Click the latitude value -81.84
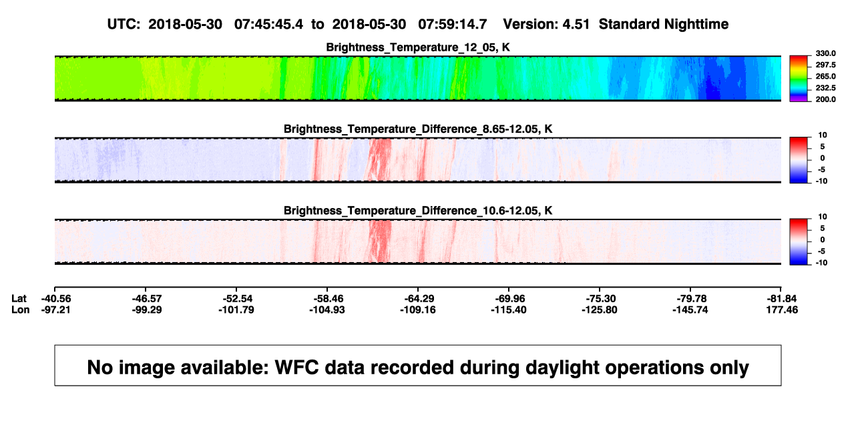 tap(782, 298)
